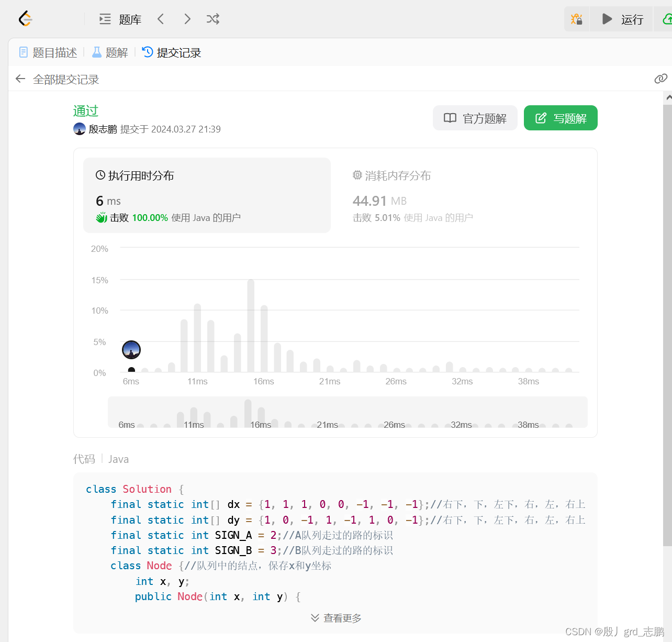Click the cloud upload submit icon

pos(667,19)
